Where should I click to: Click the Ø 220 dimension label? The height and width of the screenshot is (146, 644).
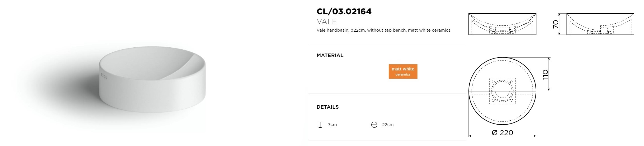[x=502, y=133]
